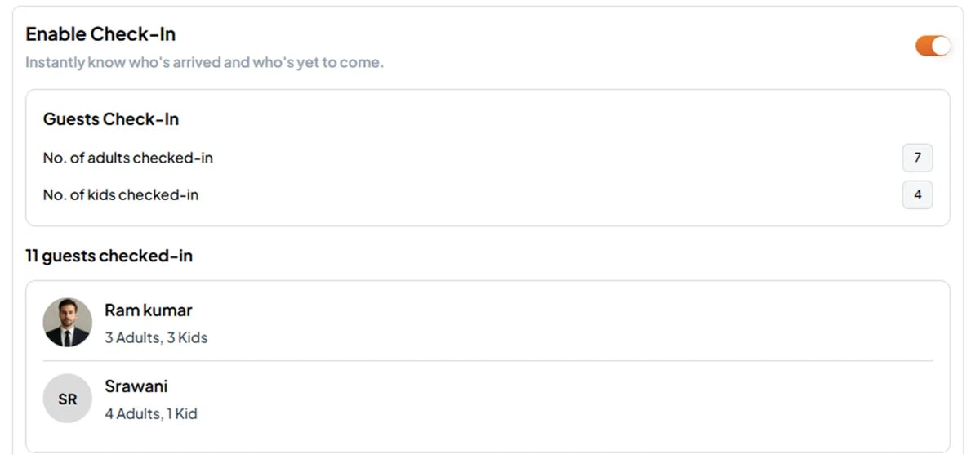Select the Srawani list row
This screenshot has height=455, width=980.
coord(488,399)
